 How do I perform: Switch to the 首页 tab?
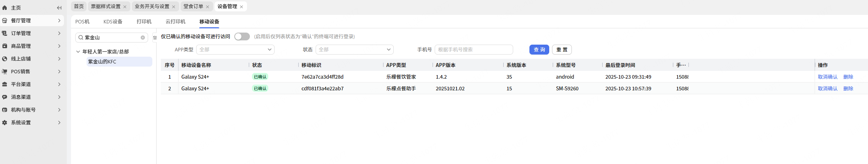79,6
